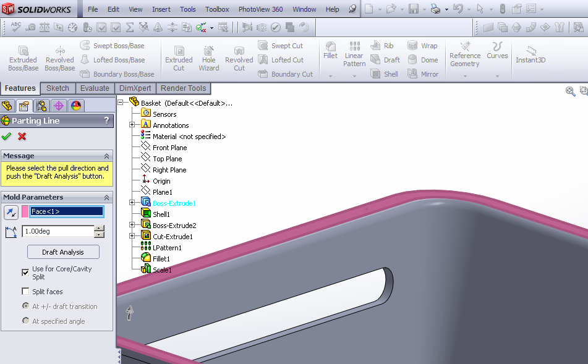Screen dimensions: 588x364
Task: Expand the Boss-Extrude2 tree node
Action: (x=132, y=224)
